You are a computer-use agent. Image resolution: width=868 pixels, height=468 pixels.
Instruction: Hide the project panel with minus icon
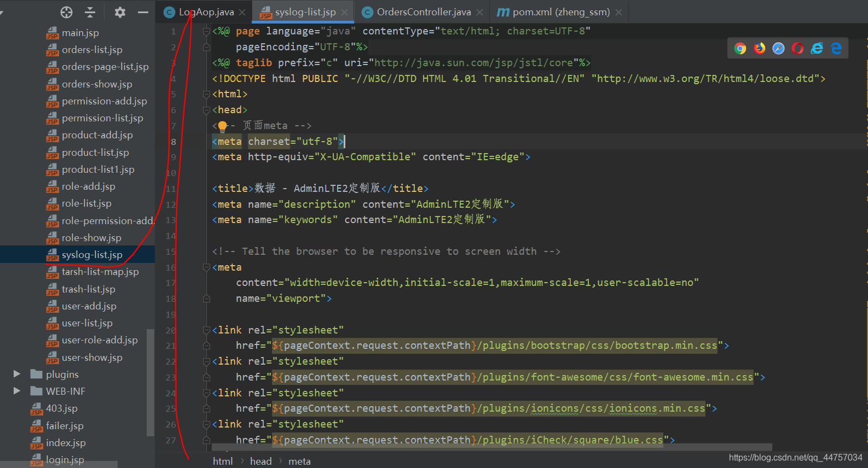tap(143, 12)
